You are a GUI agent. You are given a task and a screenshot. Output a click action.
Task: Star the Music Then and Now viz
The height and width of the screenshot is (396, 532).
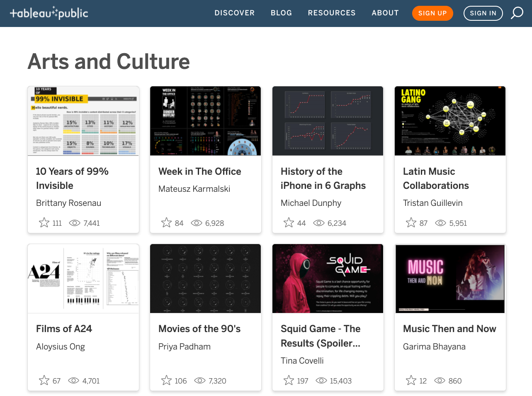411,381
